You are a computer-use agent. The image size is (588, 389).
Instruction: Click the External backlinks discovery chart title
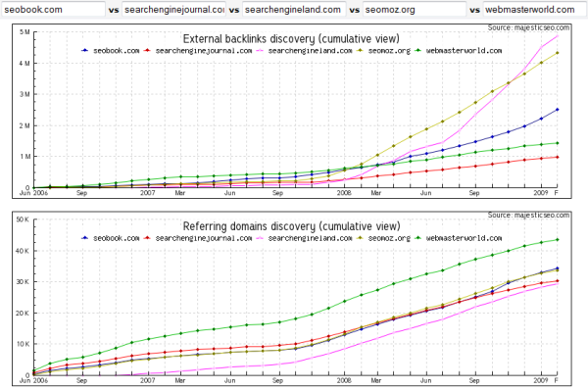(291, 38)
